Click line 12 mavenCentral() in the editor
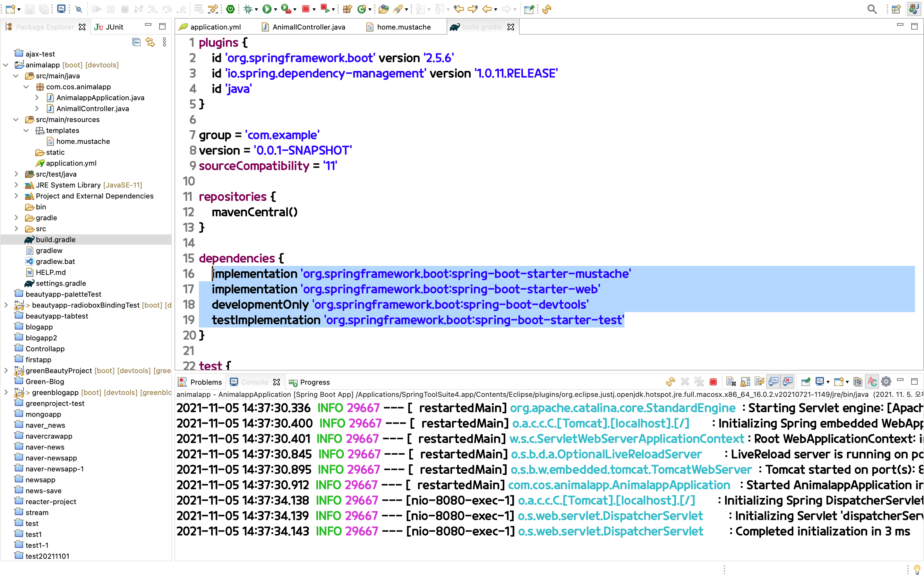Image resolution: width=924 pixels, height=578 pixels. (255, 212)
